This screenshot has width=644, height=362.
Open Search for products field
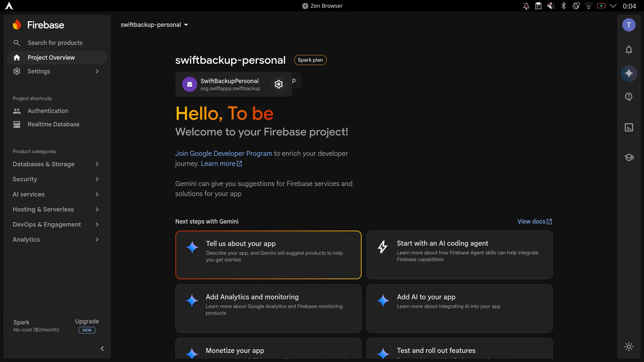(57, 43)
